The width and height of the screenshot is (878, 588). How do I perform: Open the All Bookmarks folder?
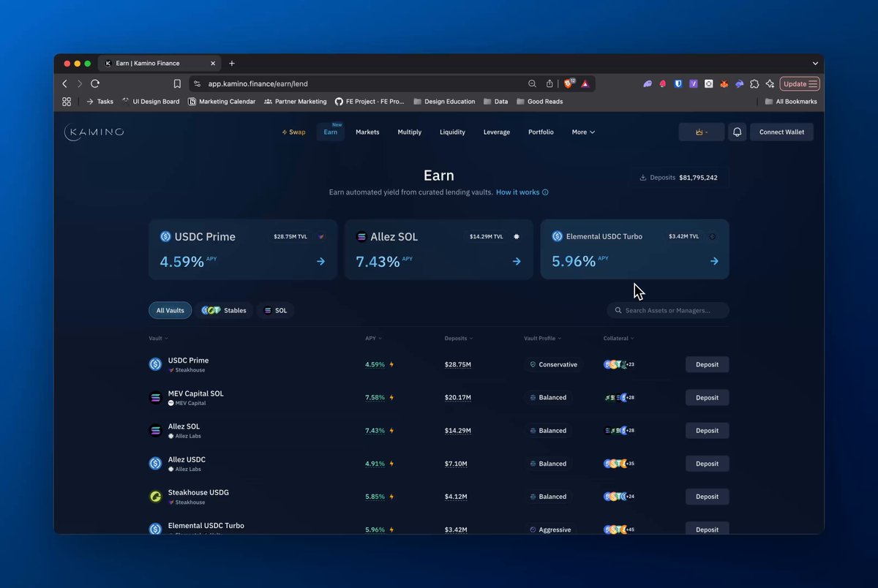tap(791, 102)
